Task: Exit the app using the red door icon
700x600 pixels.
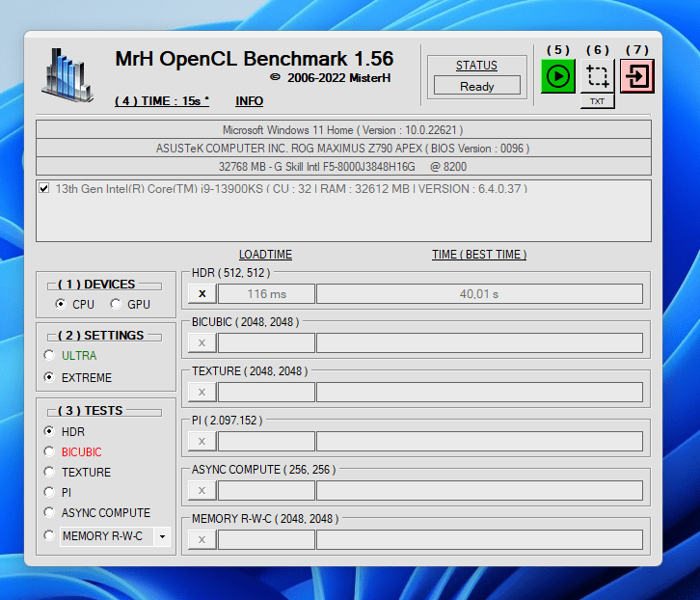Action: click(x=637, y=76)
